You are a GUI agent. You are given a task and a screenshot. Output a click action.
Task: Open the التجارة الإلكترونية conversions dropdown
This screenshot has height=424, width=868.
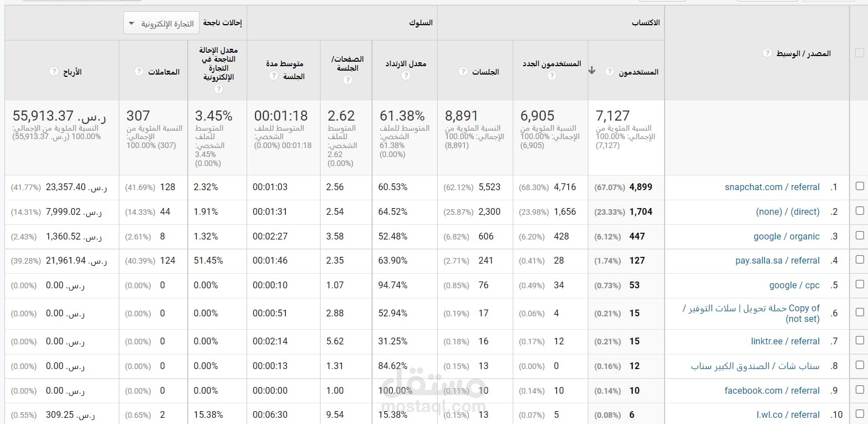pyautogui.click(x=161, y=24)
